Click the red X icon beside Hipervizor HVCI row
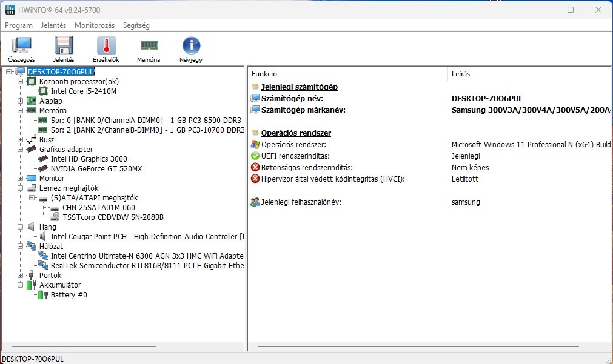 point(255,179)
